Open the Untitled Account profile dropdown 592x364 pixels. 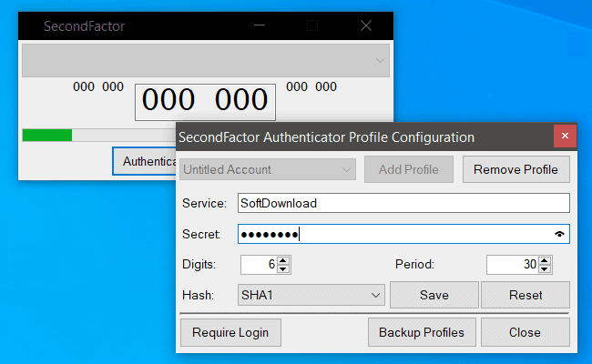[268, 169]
